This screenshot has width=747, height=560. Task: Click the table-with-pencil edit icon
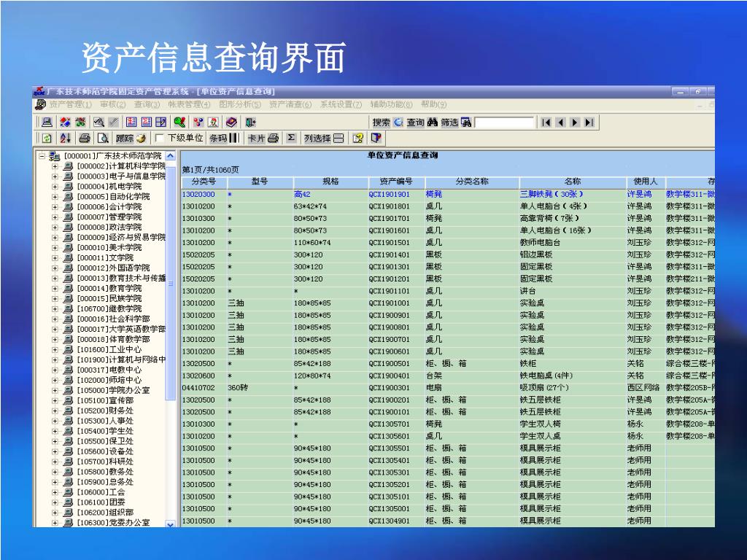pos(161,122)
